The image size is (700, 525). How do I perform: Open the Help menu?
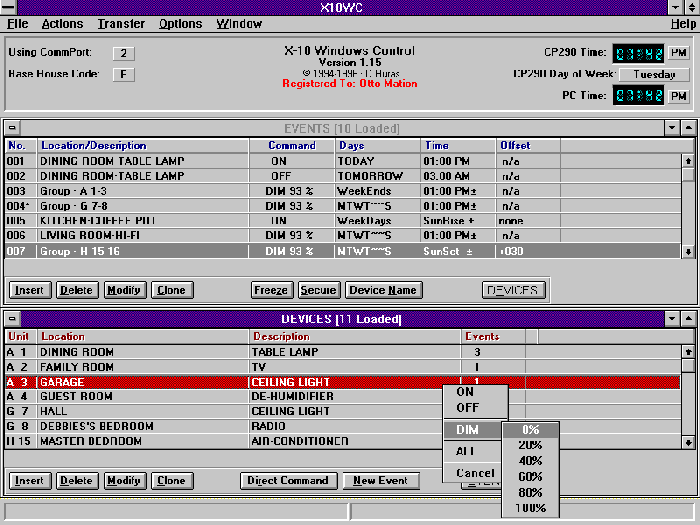[683, 24]
